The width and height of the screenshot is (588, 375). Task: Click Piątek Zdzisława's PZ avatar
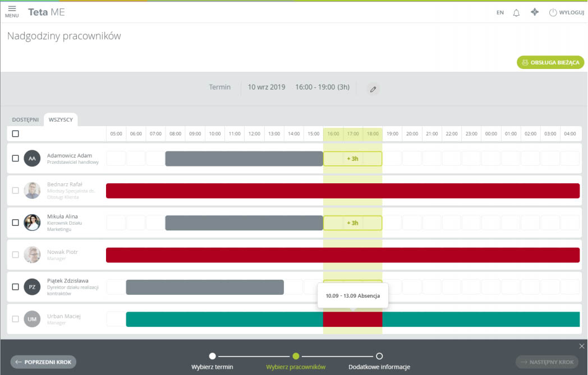pos(32,287)
